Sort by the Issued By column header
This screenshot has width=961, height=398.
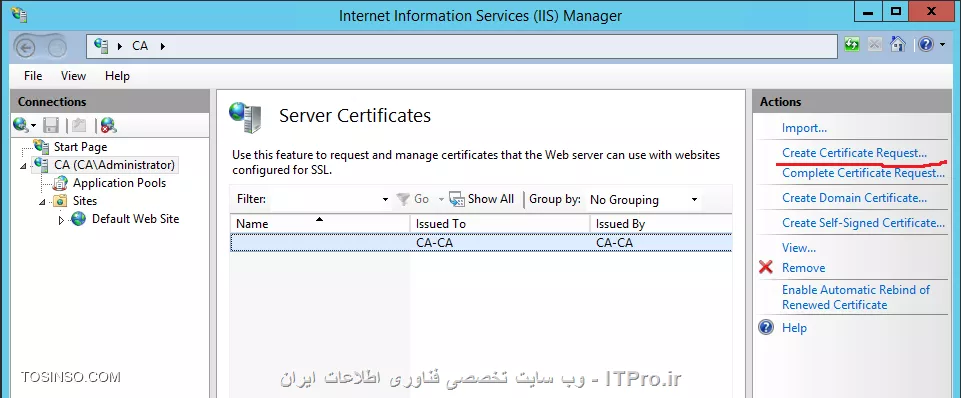point(661,223)
